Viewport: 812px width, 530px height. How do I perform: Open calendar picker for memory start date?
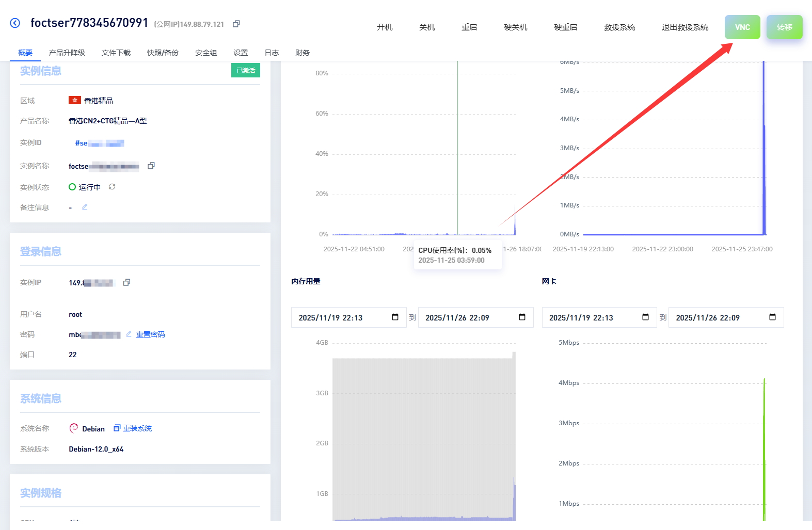(x=395, y=317)
